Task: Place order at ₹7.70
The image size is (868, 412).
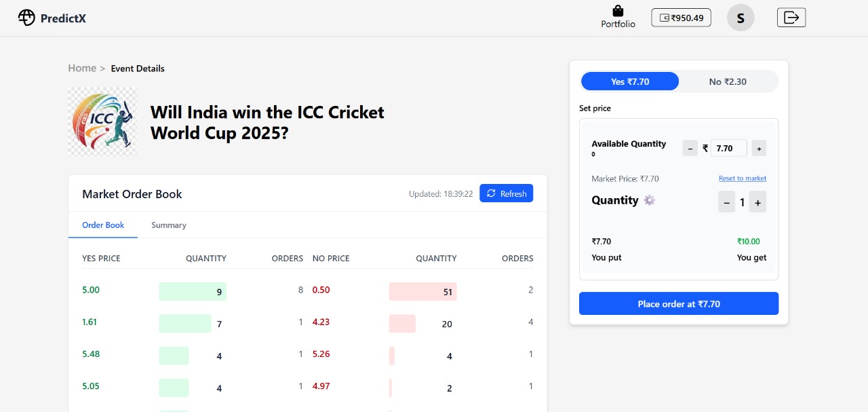Action: (x=679, y=304)
